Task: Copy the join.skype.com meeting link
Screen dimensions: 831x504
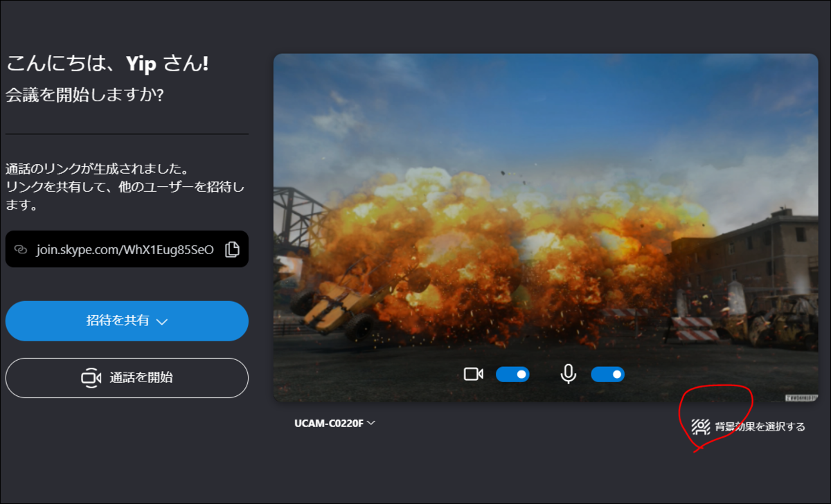Action: [232, 249]
